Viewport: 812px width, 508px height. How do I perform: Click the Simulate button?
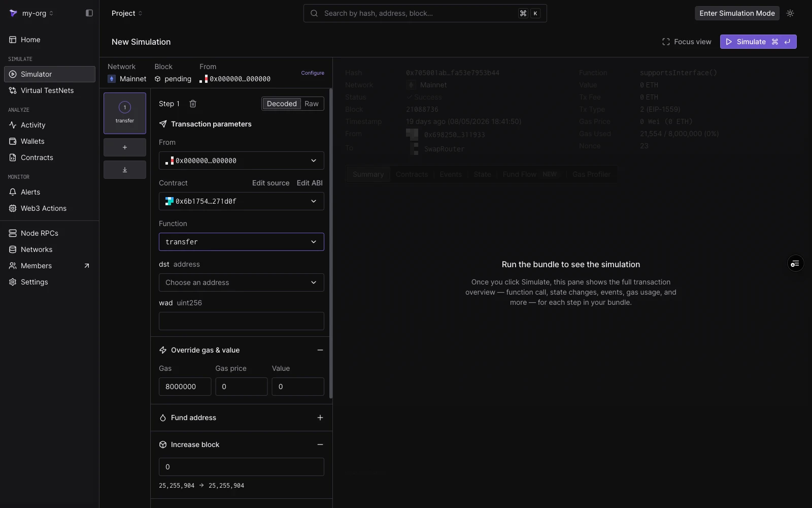(758, 42)
